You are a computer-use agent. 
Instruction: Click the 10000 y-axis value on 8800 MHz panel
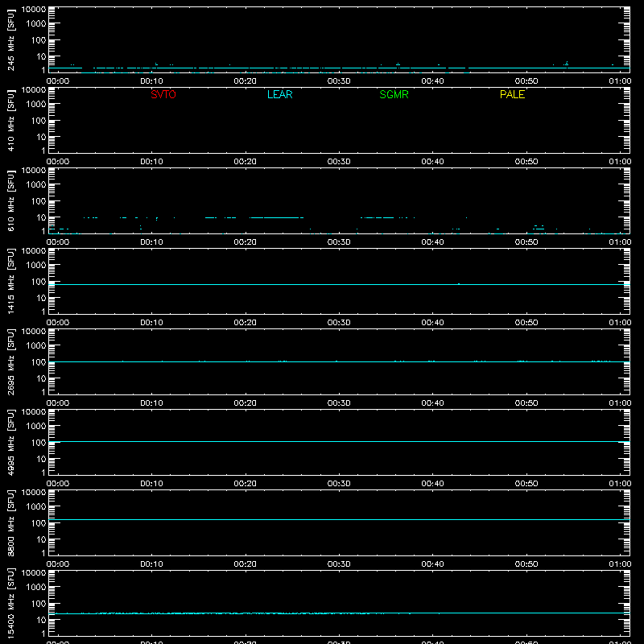point(34,493)
